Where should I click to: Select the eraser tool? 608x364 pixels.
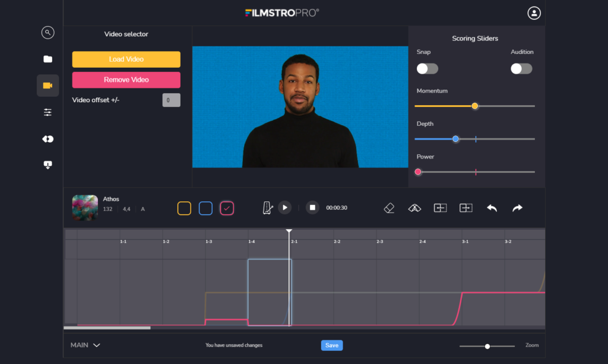(x=389, y=208)
